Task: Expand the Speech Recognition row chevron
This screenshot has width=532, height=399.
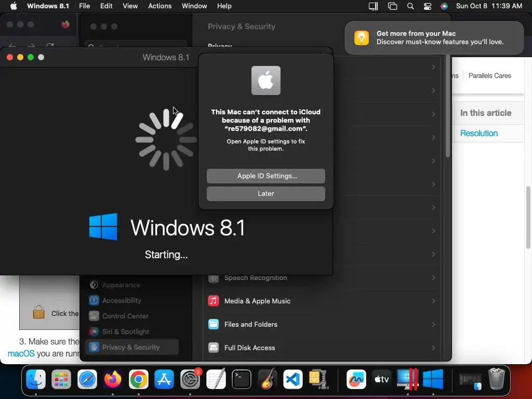Action: tap(433, 277)
